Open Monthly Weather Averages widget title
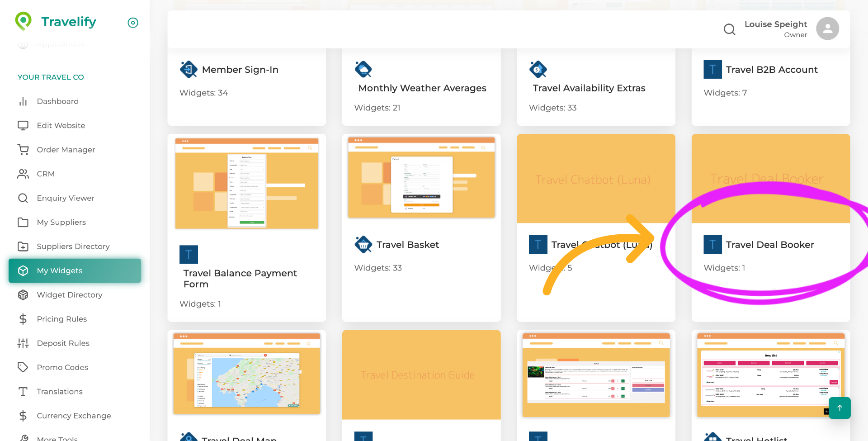This screenshot has width=868, height=441. coord(422,88)
